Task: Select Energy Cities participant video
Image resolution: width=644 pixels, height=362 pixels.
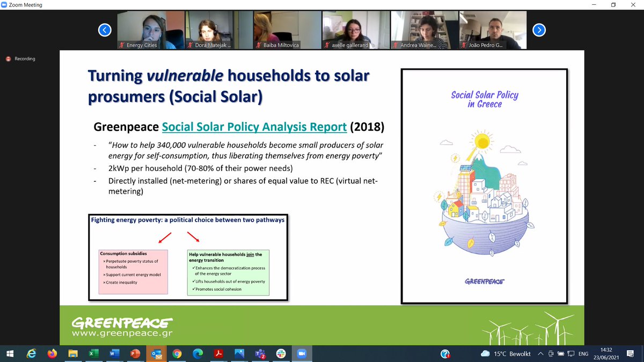Action: pyautogui.click(x=151, y=30)
